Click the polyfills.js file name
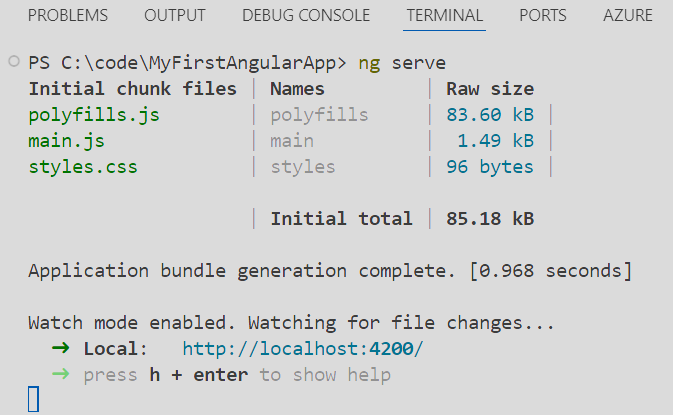 [x=94, y=115]
